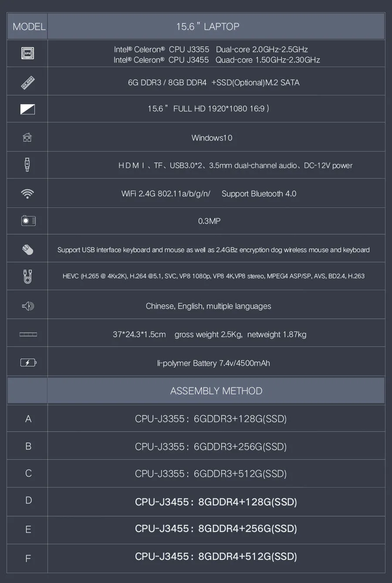Click the video cable decoding icon

point(27,276)
